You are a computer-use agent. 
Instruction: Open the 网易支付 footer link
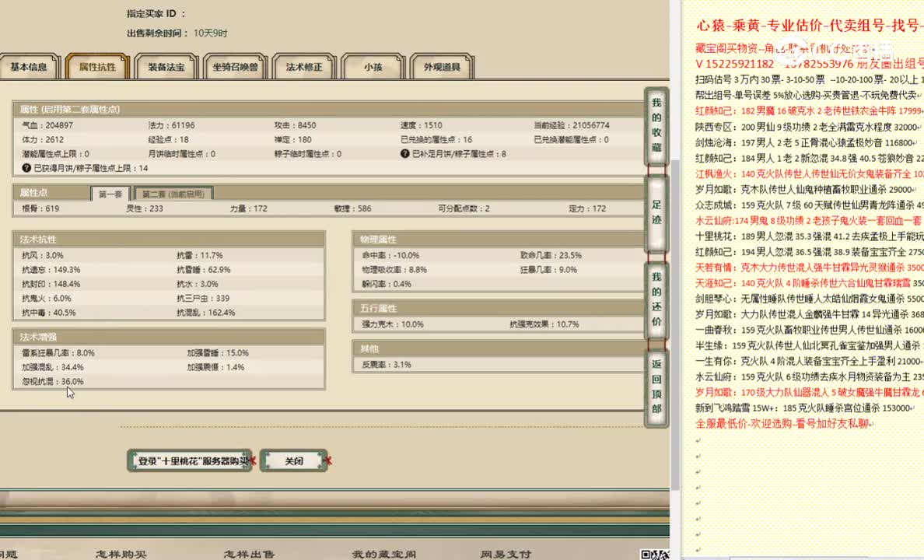pos(506,554)
